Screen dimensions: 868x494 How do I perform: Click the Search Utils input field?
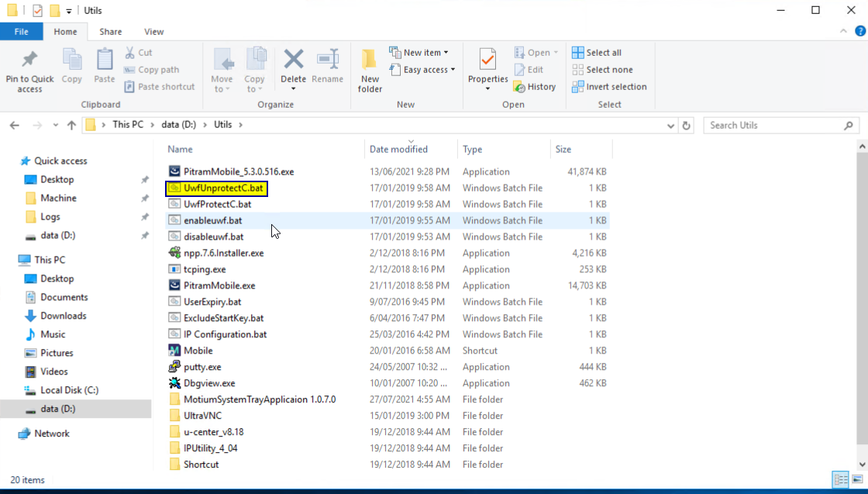773,125
